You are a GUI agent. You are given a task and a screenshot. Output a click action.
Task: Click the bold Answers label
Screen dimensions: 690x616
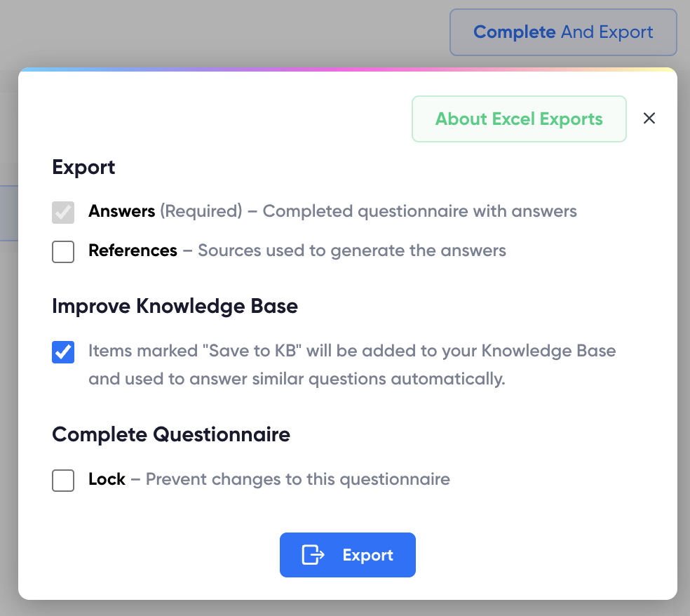coord(121,211)
